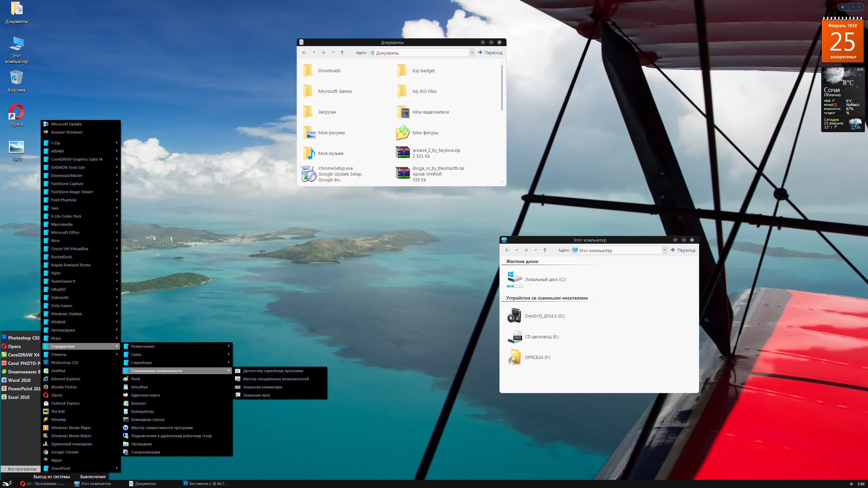Open Диспетчер служебных программ
The image size is (868, 488).
click(280, 371)
